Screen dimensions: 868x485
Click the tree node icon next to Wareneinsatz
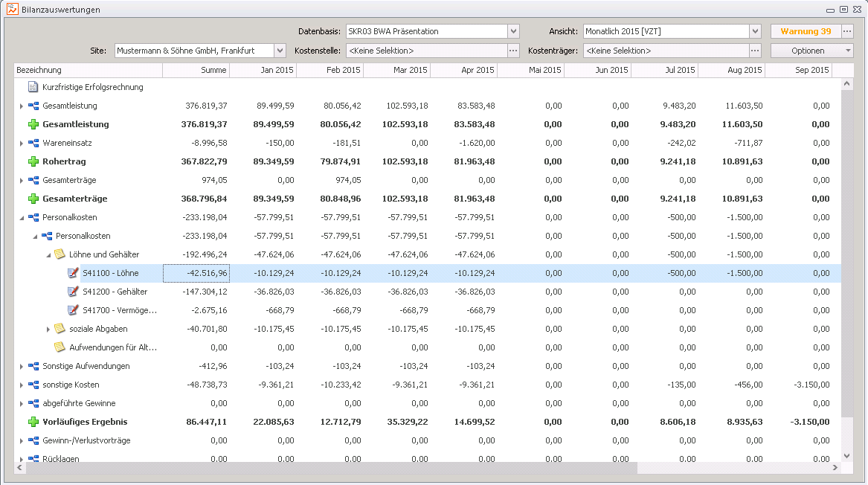click(33, 143)
